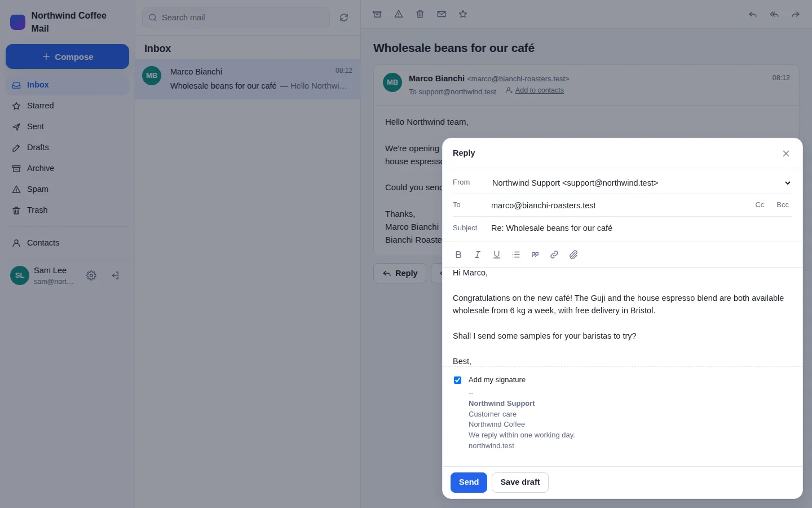Click the reply arrow in top toolbar
This screenshot has width=812, height=508.
(753, 14)
